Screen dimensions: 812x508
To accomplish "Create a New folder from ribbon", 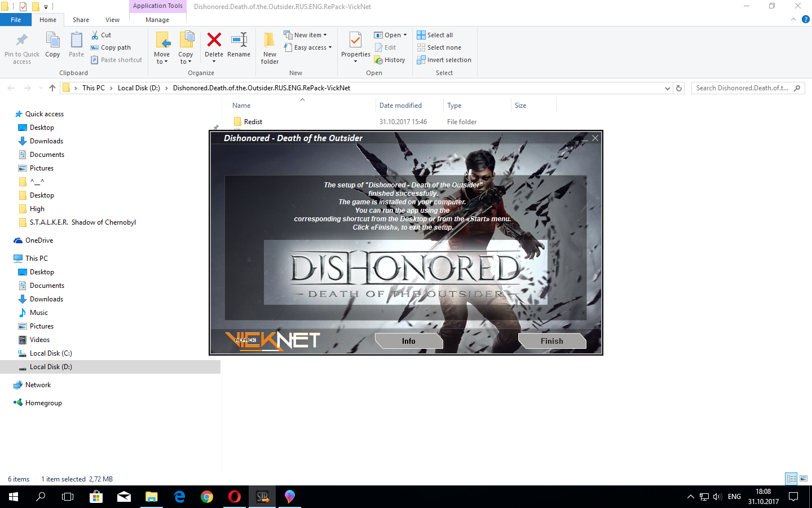I will tap(270, 47).
